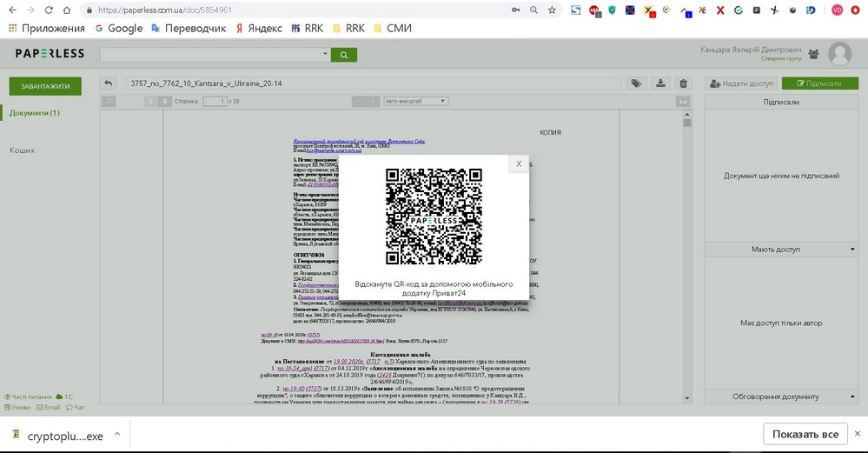Click the Кассационная жалоба heading text
Image resolution: width=868 pixels, height=453 pixels.
pyautogui.click(x=401, y=355)
